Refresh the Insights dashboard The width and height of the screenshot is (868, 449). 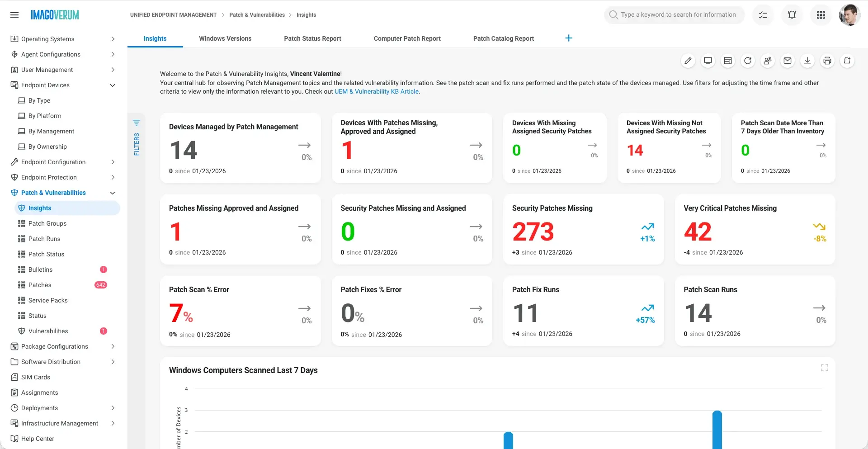click(748, 61)
